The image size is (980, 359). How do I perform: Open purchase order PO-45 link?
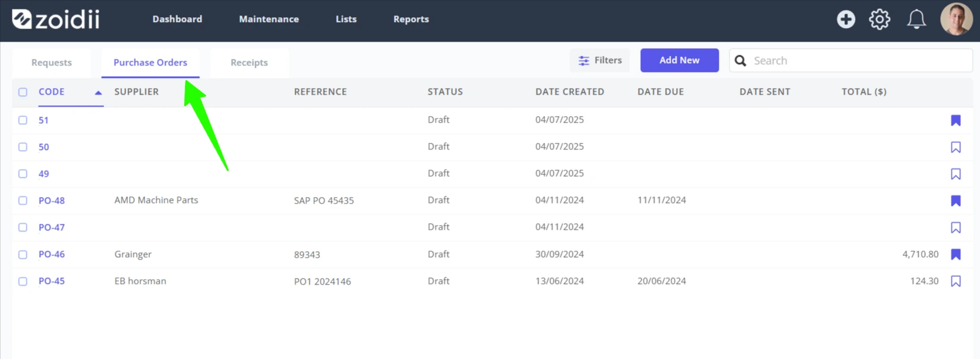pyautogui.click(x=52, y=281)
